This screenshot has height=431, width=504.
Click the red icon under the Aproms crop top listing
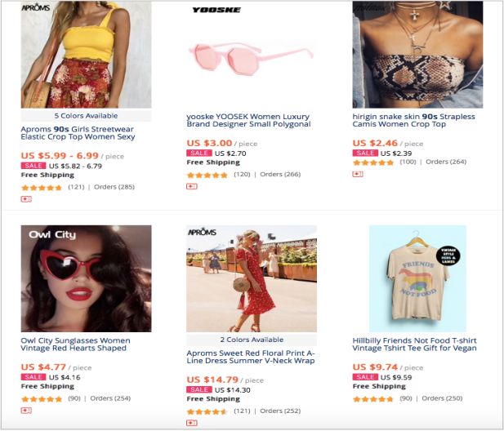point(26,199)
